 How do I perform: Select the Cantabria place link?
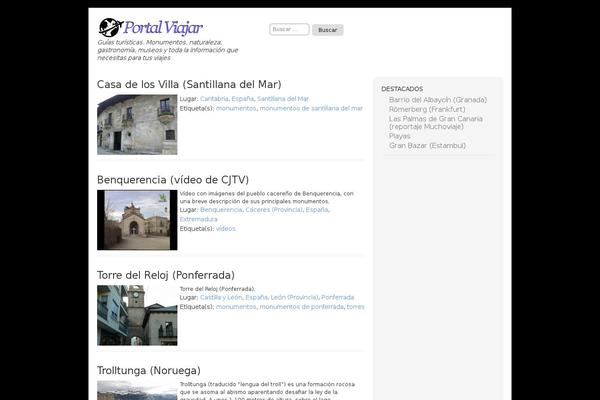[214, 99]
